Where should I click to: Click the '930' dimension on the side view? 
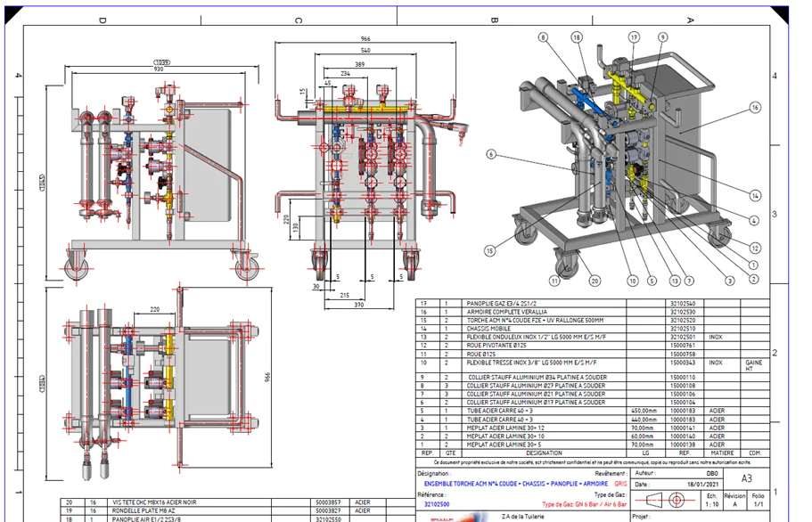(x=159, y=69)
